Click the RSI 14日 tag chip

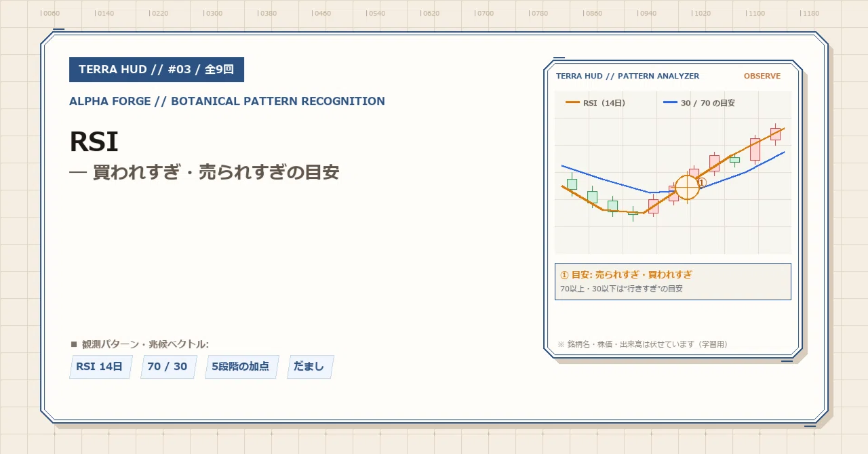tap(100, 367)
